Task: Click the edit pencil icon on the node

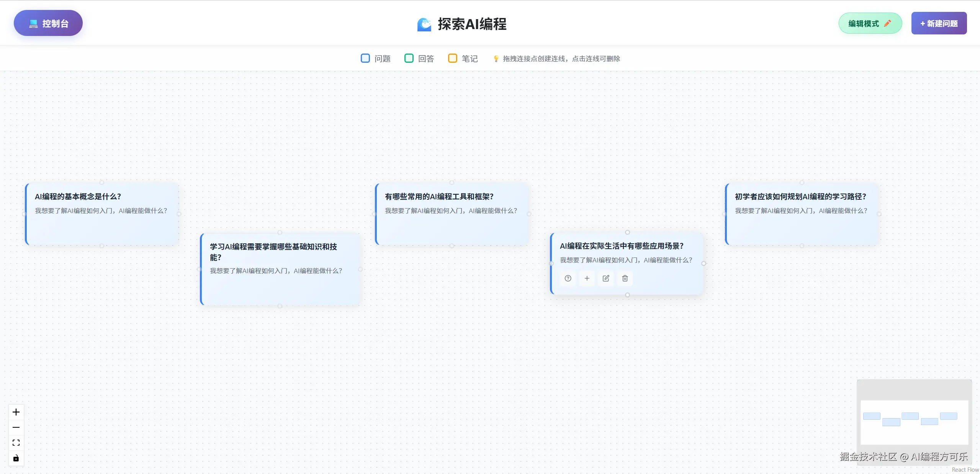Action: [x=606, y=279]
